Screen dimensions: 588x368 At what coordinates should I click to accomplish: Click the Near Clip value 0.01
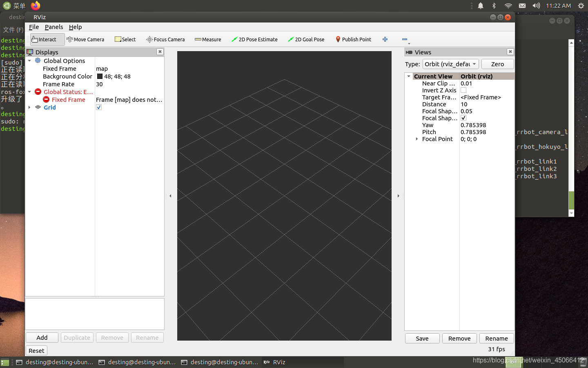466,83
